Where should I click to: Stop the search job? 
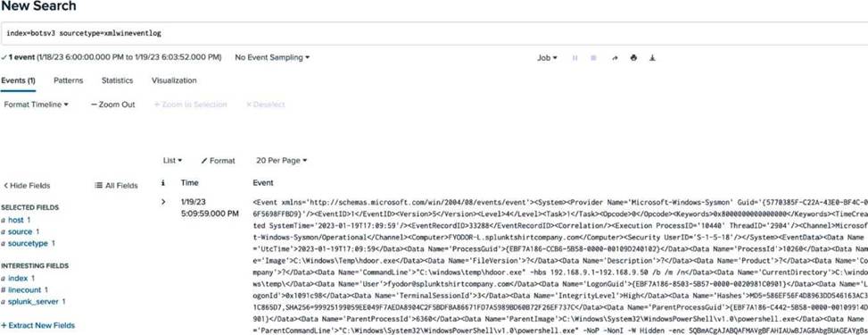pos(593,58)
